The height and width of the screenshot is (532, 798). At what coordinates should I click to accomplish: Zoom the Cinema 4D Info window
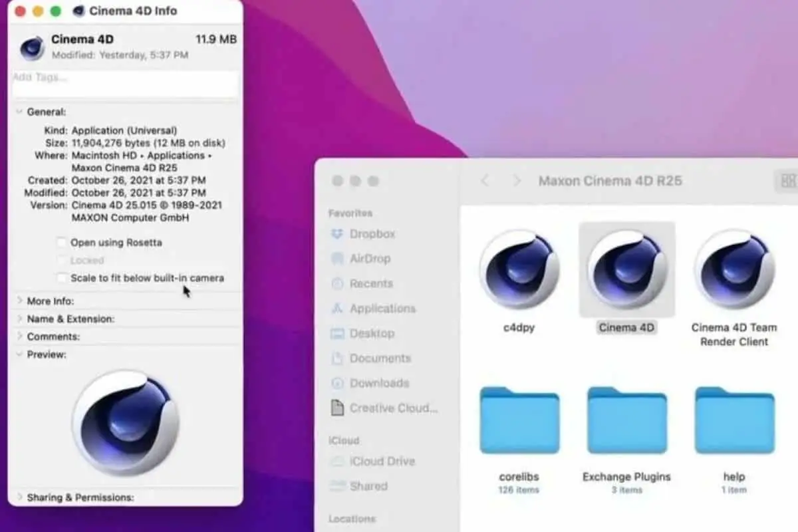(55, 11)
